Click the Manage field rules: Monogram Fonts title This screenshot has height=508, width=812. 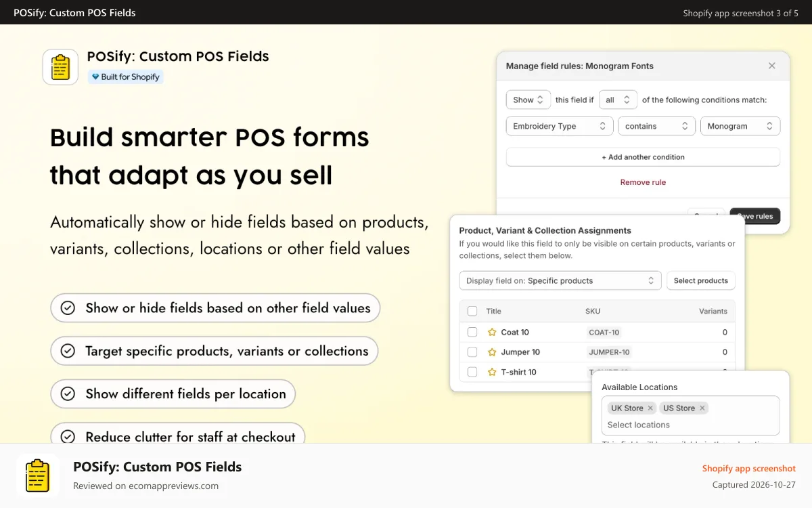click(580, 66)
